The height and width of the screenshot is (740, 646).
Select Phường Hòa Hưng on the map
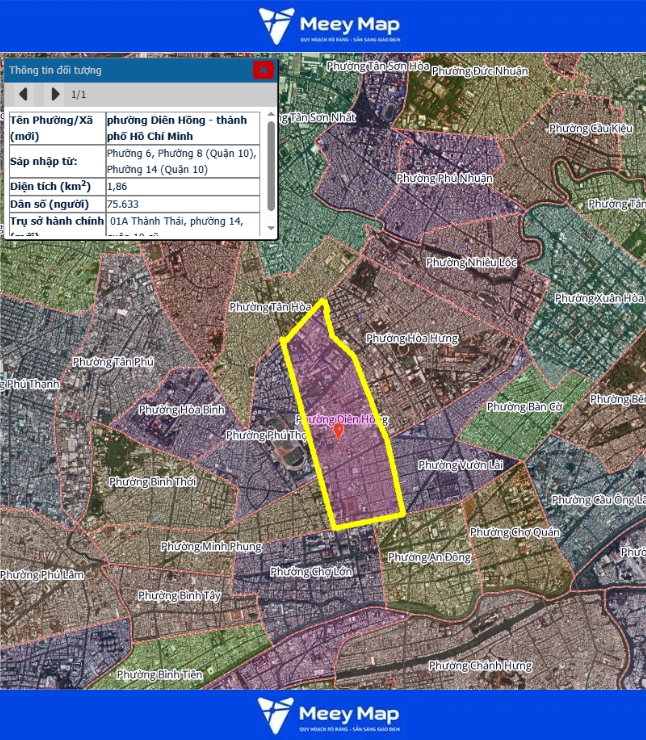[x=411, y=339]
